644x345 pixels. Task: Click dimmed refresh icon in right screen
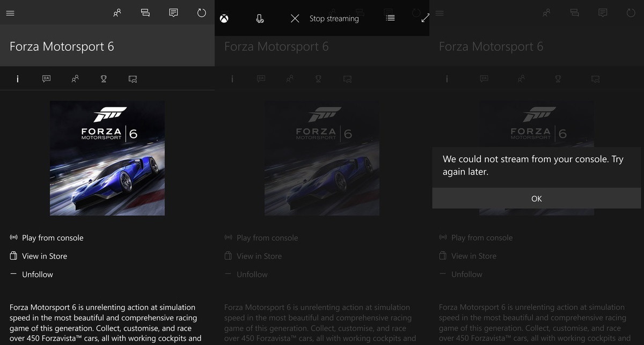point(631,13)
